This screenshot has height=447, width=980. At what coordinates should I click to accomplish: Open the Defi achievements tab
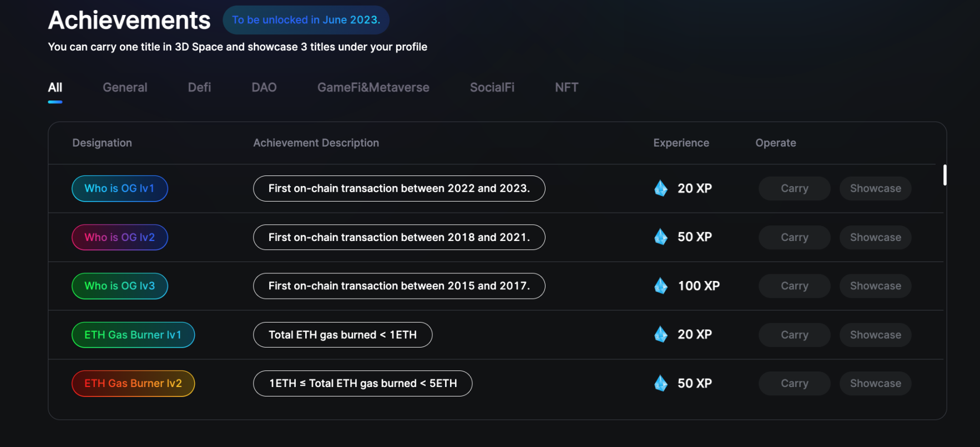(x=199, y=88)
